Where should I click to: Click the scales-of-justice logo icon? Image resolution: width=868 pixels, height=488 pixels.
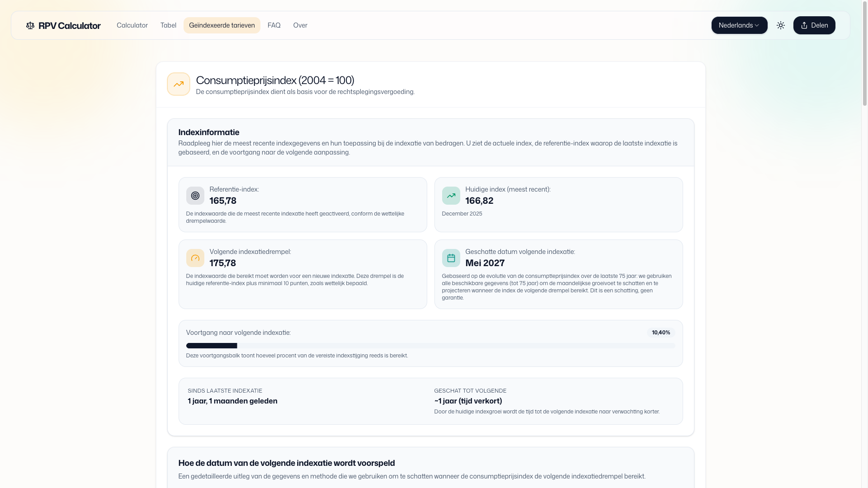tap(30, 26)
